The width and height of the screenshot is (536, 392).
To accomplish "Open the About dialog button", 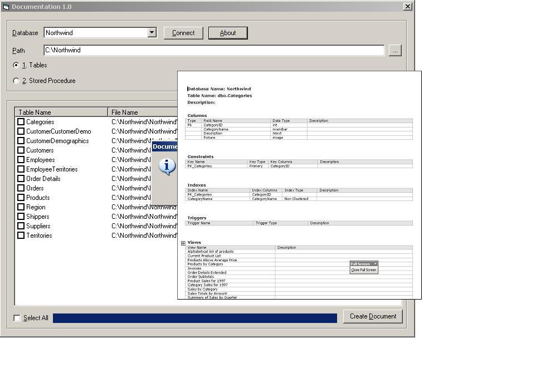I will (x=228, y=33).
